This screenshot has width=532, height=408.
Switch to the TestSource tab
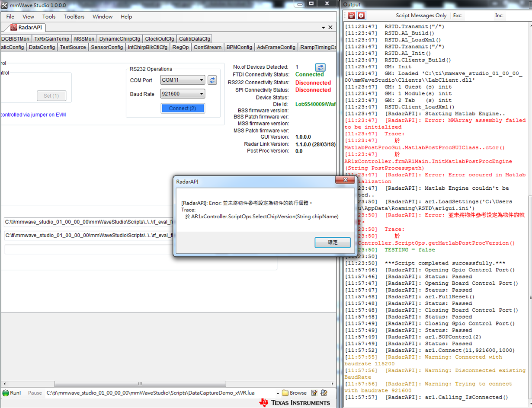73,48
